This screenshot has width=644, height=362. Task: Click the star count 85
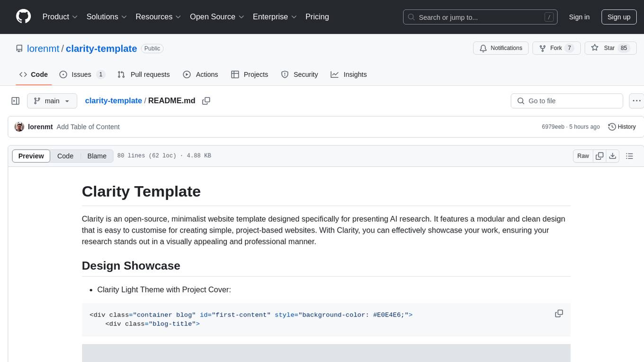tap(624, 48)
